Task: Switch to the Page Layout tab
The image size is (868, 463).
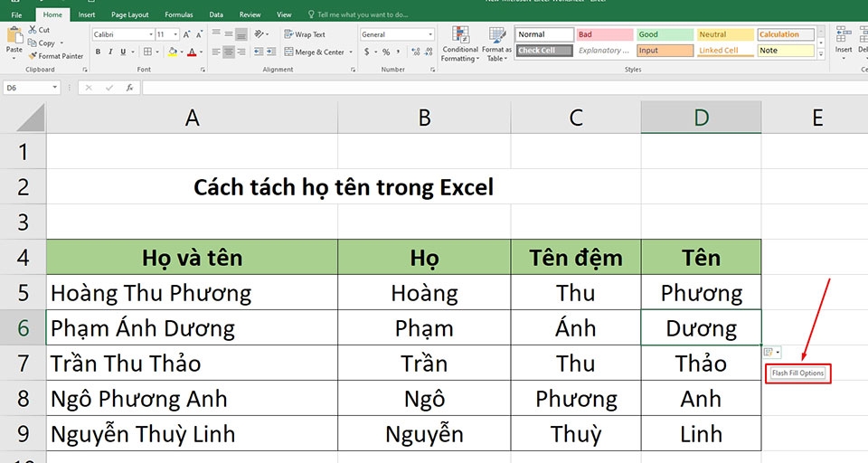Action: (129, 15)
